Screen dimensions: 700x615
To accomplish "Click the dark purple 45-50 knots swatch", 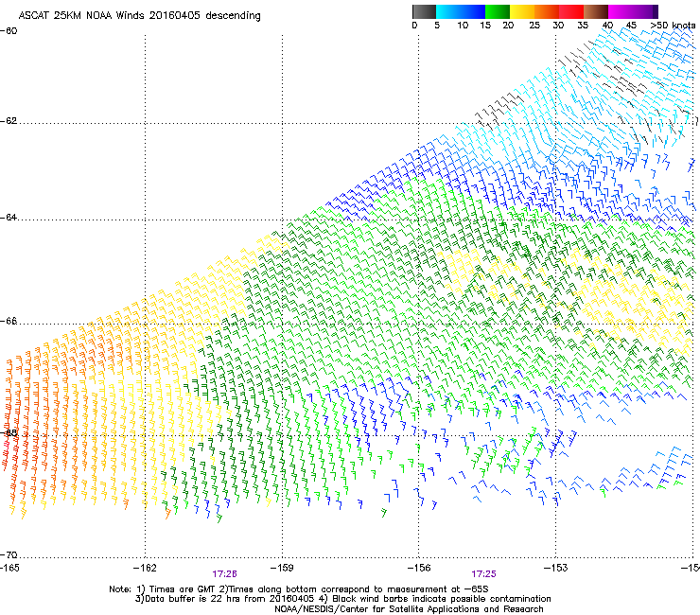I will [x=645, y=11].
